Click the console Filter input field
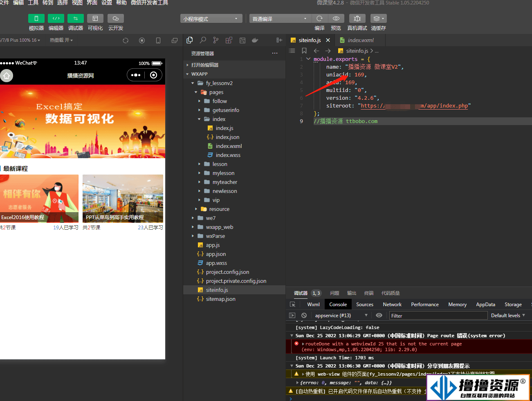This screenshot has width=532, height=401. (438, 316)
